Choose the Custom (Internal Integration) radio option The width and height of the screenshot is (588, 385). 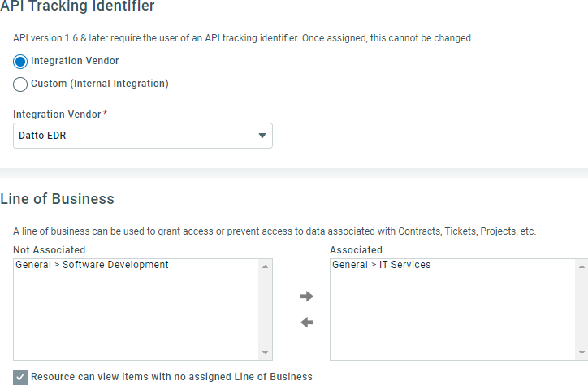pos(20,84)
